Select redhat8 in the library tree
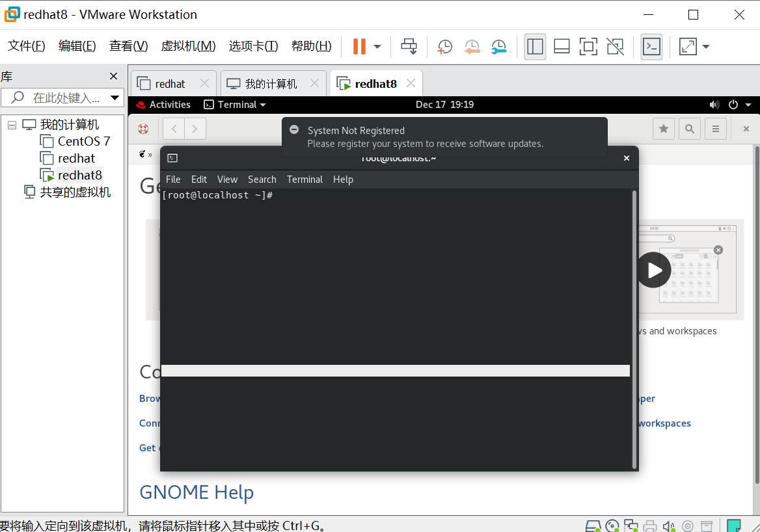 [x=71, y=175]
